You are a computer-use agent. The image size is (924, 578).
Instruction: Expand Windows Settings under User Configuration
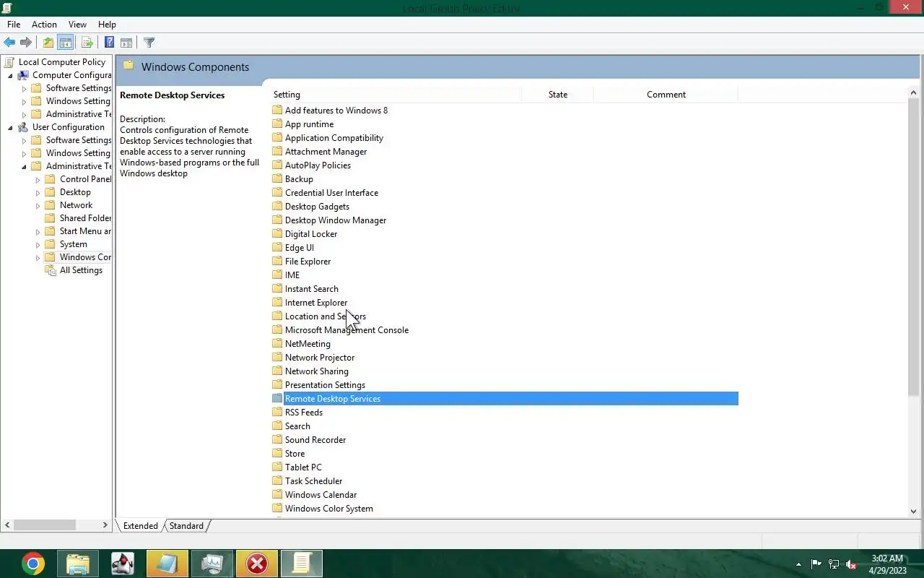(x=24, y=153)
